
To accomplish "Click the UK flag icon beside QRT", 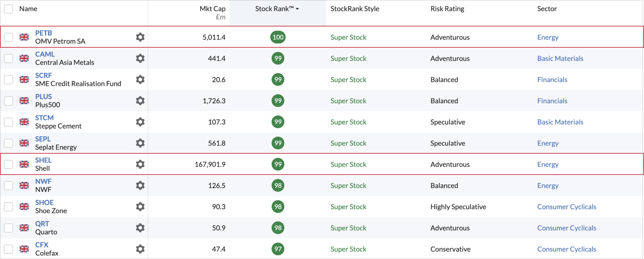I will pyautogui.click(x=24, y=228).
